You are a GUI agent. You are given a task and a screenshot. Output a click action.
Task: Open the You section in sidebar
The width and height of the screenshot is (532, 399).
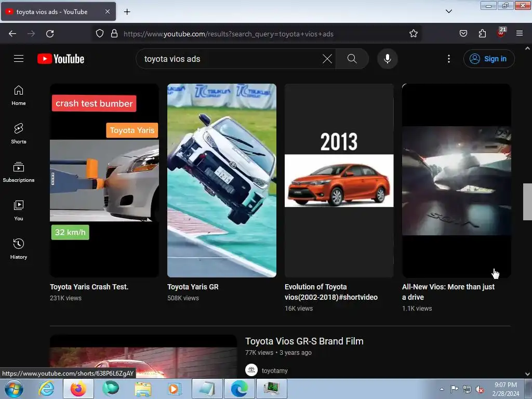[19, 211]
